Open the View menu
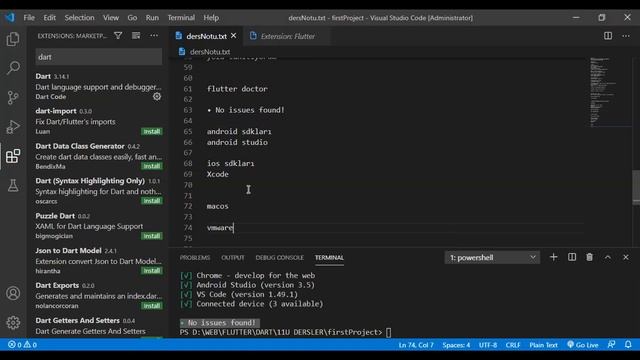This screenshot has width=640, height=360. pyautogui.click(x=111, y=18)
